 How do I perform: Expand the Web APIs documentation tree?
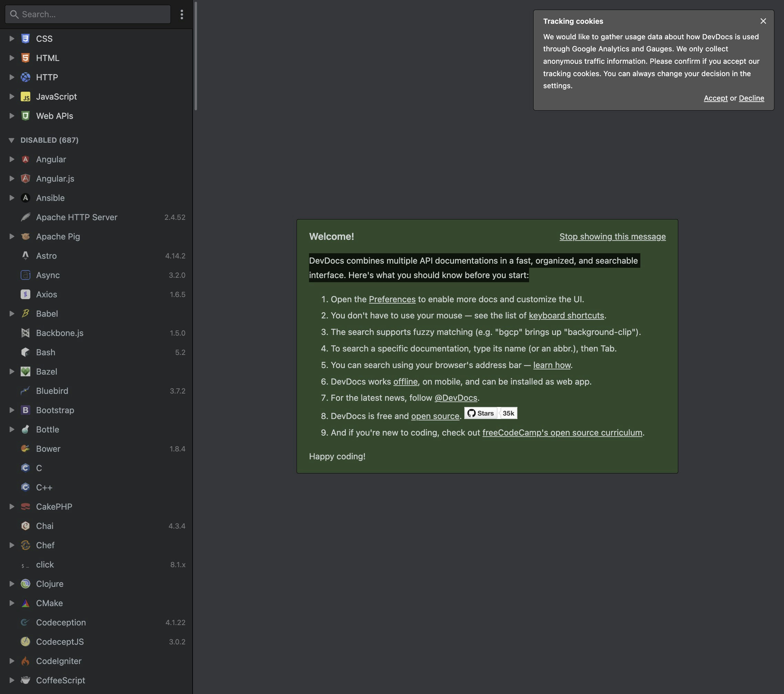click(12, 116)
